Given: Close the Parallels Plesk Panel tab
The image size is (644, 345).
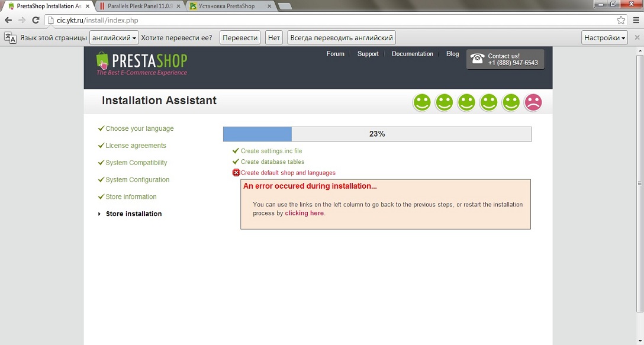Looking at the screenshot, I should (x=178, y=6).
